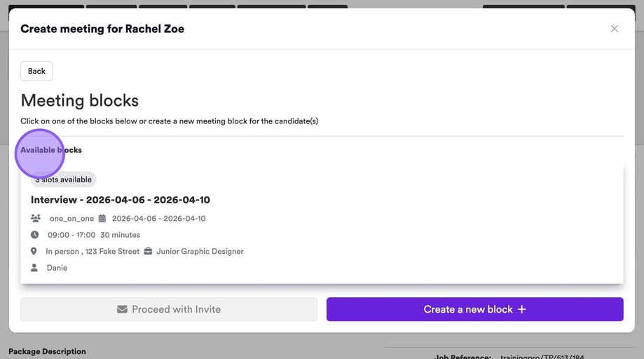Screen dimensions: 644x359
Task: Select the Interview block title
Action: (x=121, y=200)
